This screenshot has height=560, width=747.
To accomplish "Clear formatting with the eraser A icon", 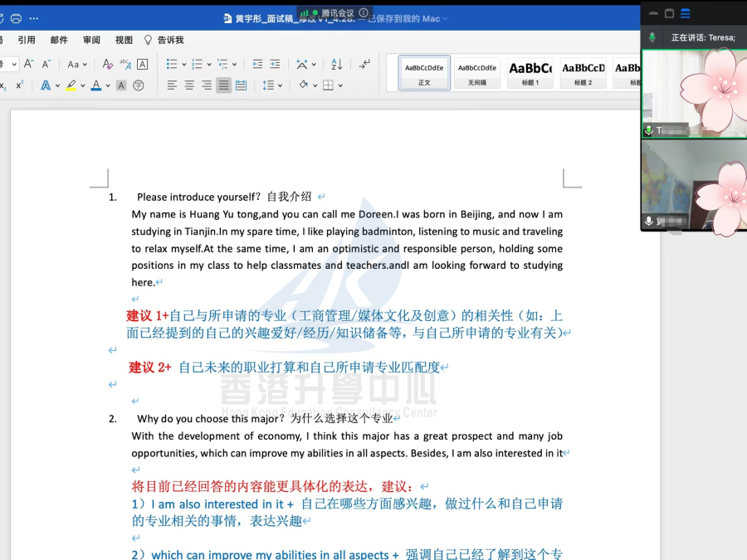I will coord(107,64).
